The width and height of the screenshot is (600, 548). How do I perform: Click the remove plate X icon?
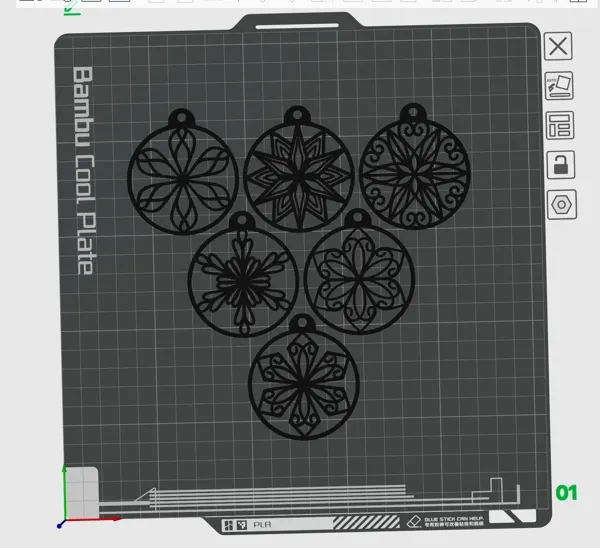point(558,46)
